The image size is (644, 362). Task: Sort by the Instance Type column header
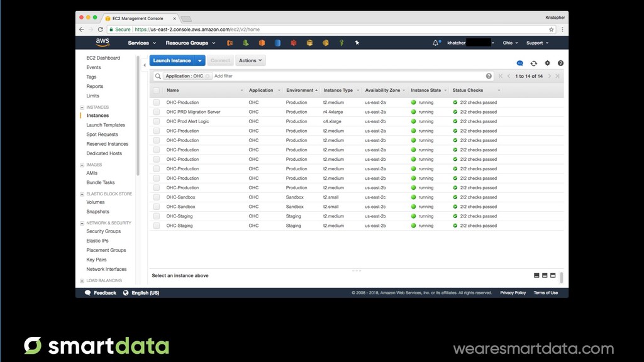(338, 90)
